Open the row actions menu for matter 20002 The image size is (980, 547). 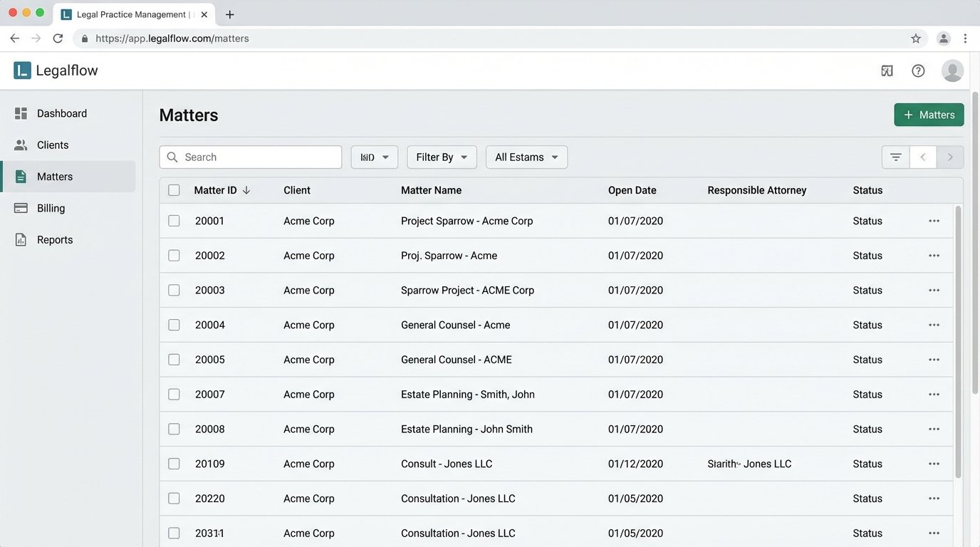[934, 255]
